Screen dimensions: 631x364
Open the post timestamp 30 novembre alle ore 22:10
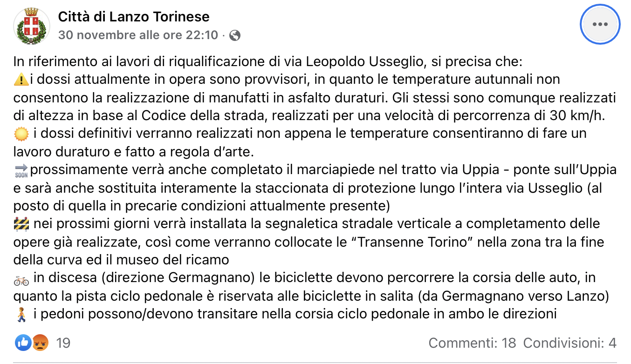[138, 35]
